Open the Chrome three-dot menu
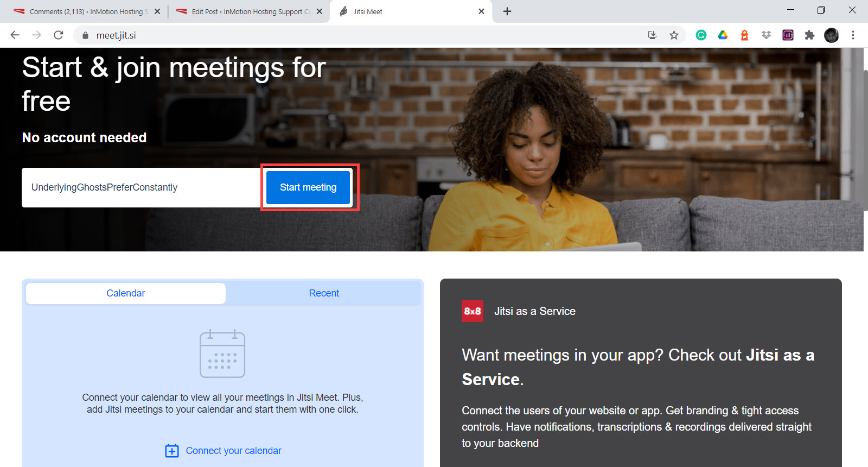This screenshot has height=467, width=868. tap(853, 35)
